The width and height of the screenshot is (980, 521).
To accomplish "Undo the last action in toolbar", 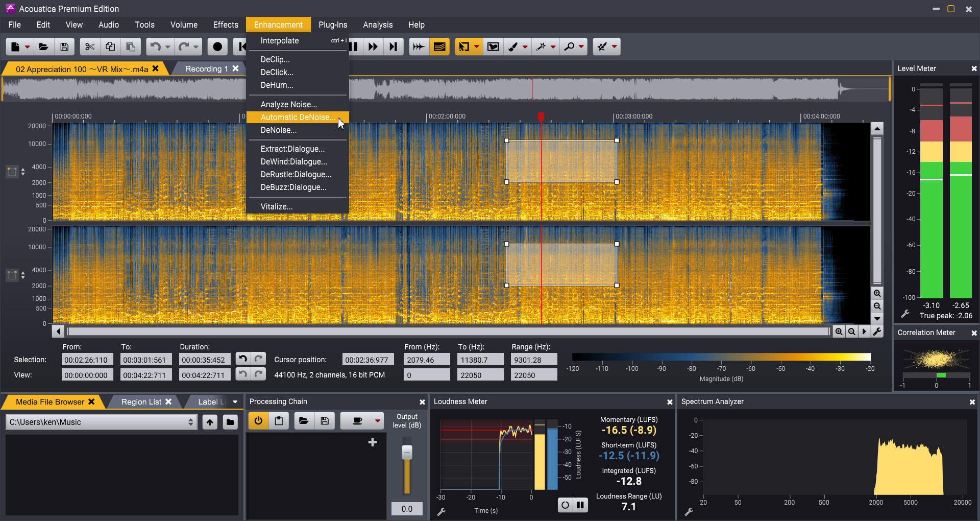I will [x=155, y=46].
